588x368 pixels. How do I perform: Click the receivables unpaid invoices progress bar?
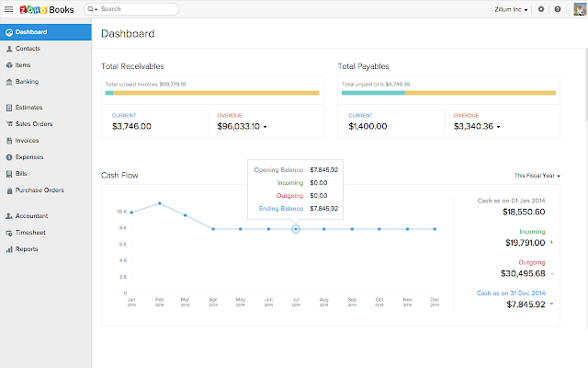click(x=212, y=93)
